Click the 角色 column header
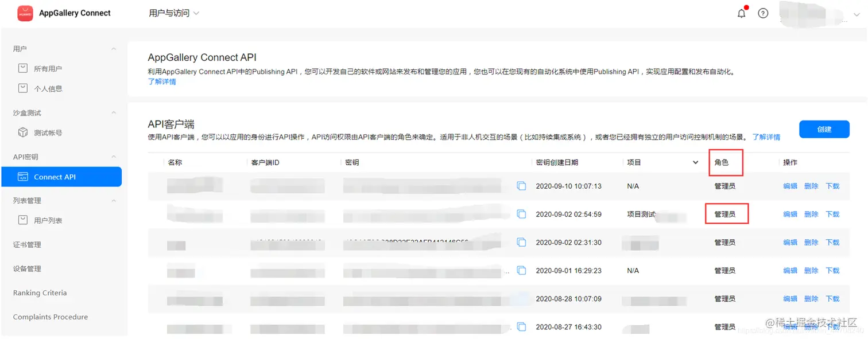Viewport: 868px width, 339px height. (x=722, y=162)
